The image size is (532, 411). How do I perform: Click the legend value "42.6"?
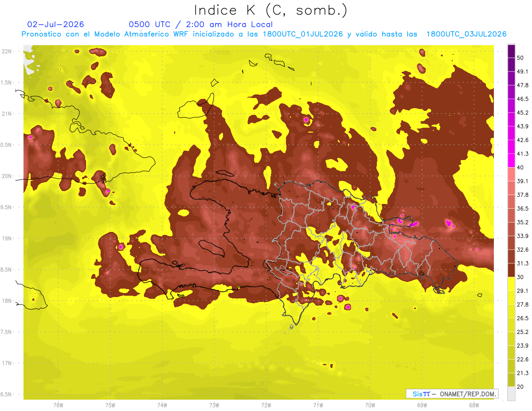(x=523, y=141)
